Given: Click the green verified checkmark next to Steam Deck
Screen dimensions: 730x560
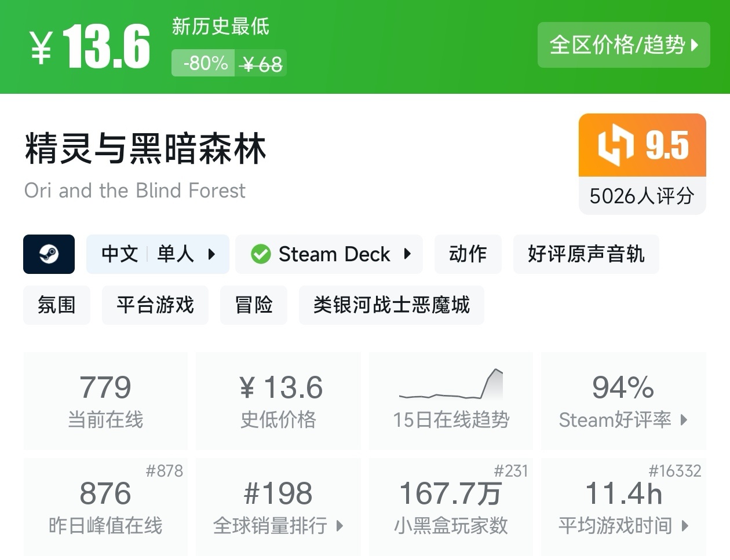Looking at the screenshot, I should tap(261, 254).
